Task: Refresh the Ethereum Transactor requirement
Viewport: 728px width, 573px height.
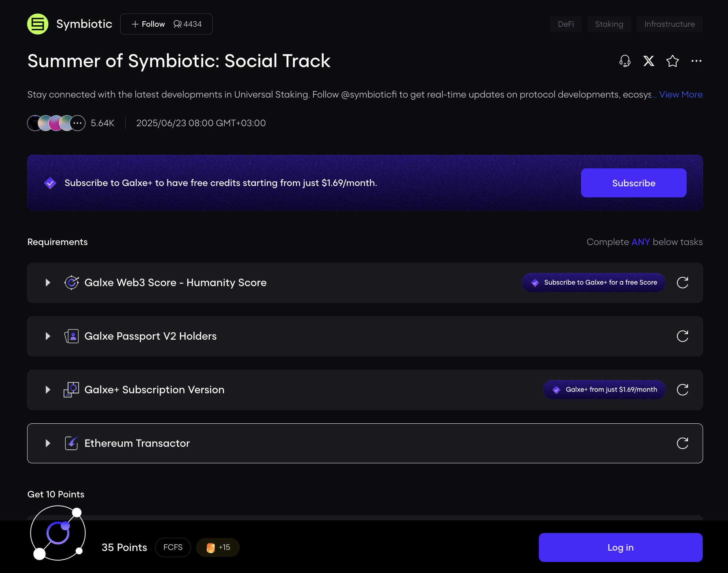Action: tap(682, 443)
